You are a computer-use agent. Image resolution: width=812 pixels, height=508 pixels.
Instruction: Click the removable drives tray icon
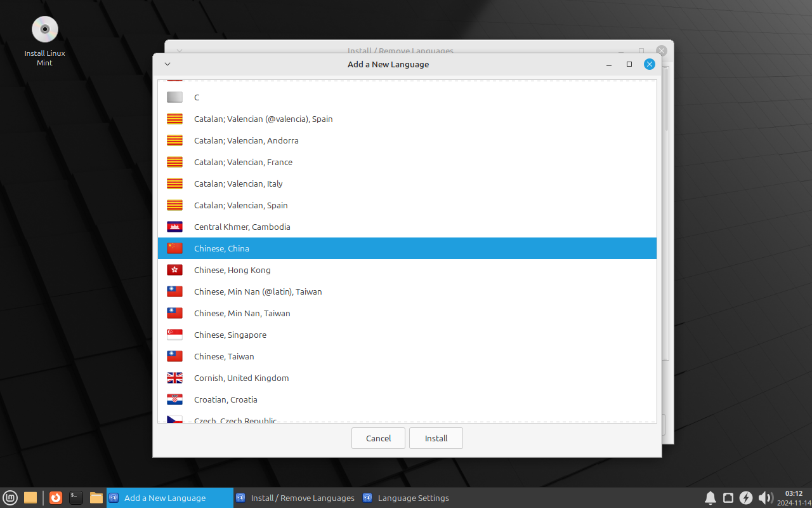[728, 498]
